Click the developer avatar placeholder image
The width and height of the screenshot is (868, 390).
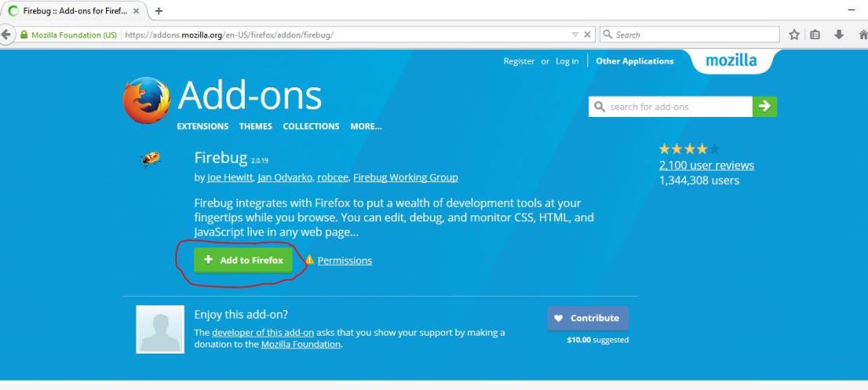pyautogui.click(x=160, y=329)
